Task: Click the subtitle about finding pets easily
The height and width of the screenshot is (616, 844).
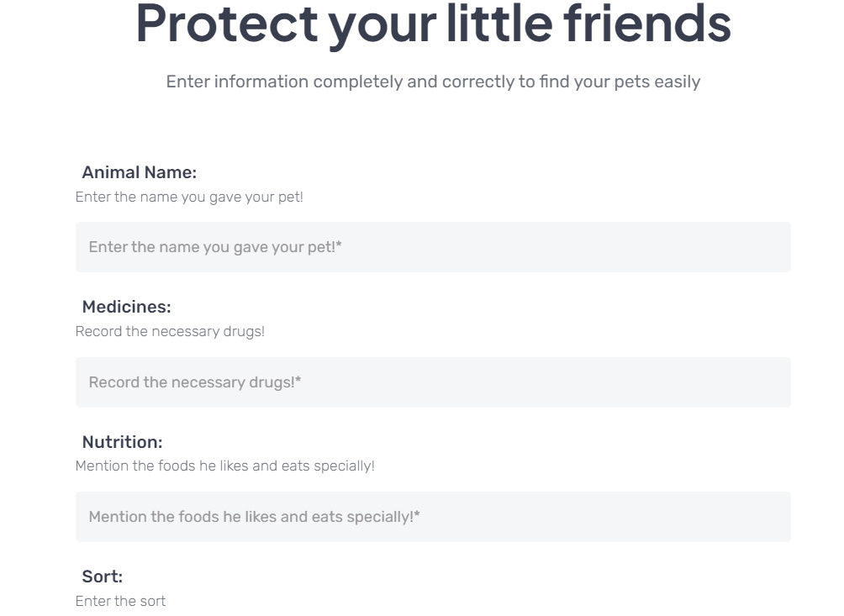Action: 433,82
